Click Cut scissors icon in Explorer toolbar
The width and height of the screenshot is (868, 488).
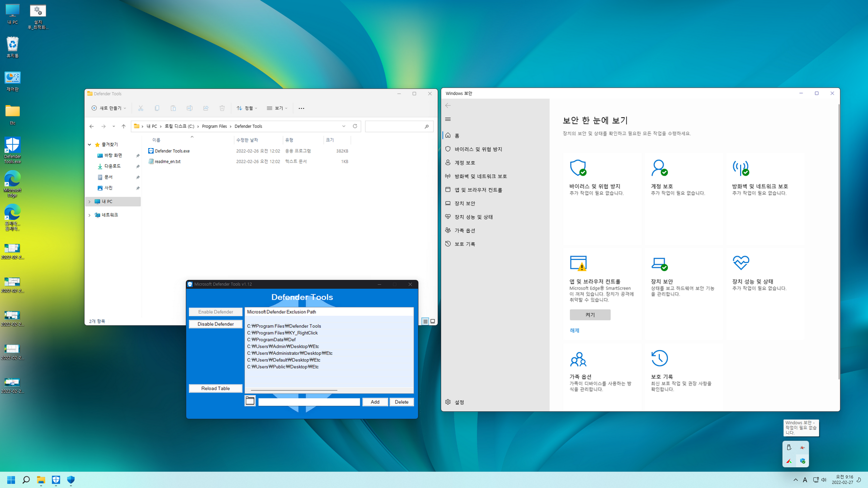click(140, 108)
